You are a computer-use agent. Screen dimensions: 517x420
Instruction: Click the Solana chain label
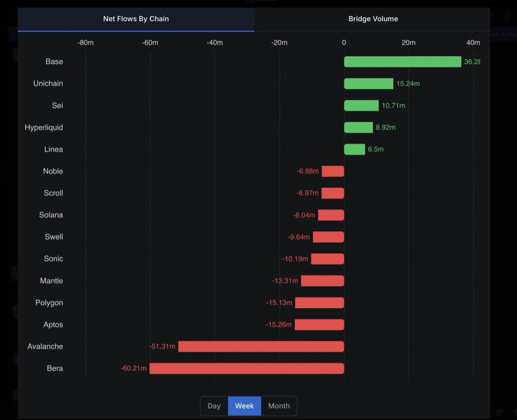[x=51, y=215]
